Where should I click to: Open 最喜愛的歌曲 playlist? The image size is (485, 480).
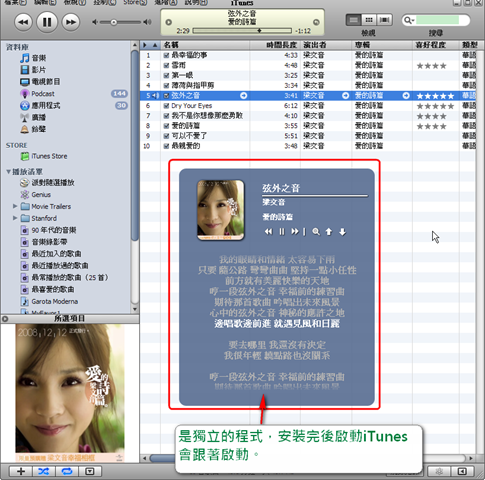47,289
